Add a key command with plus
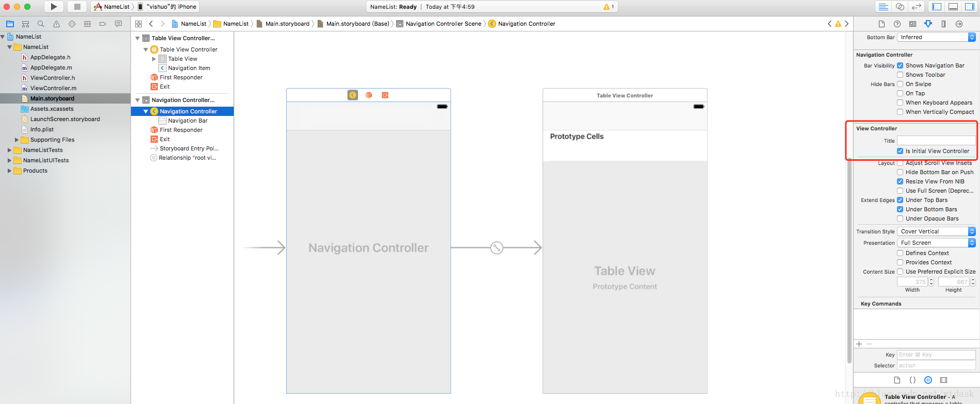Screen dimensions: 980x404 click(859, 344)
